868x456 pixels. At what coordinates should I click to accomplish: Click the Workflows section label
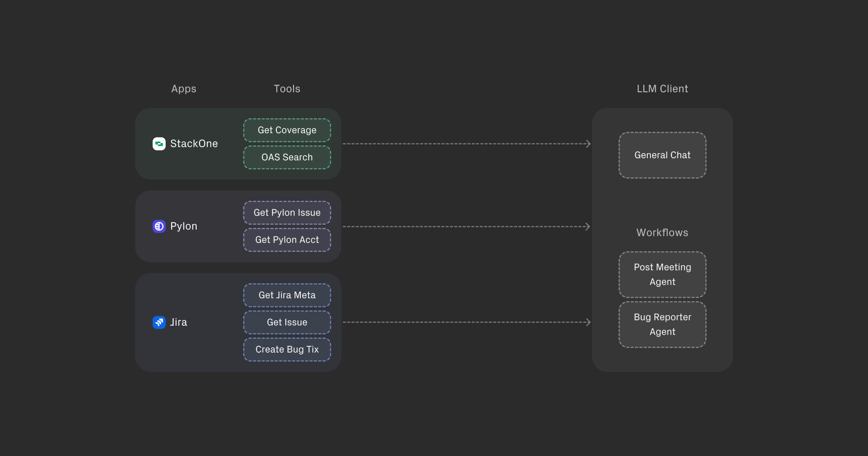click(662, 233)
